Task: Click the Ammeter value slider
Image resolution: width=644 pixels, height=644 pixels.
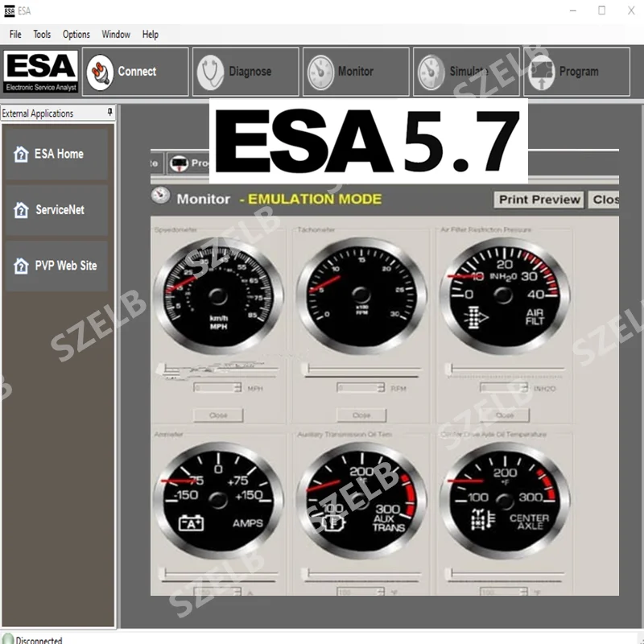Action: tap(218, 574)
